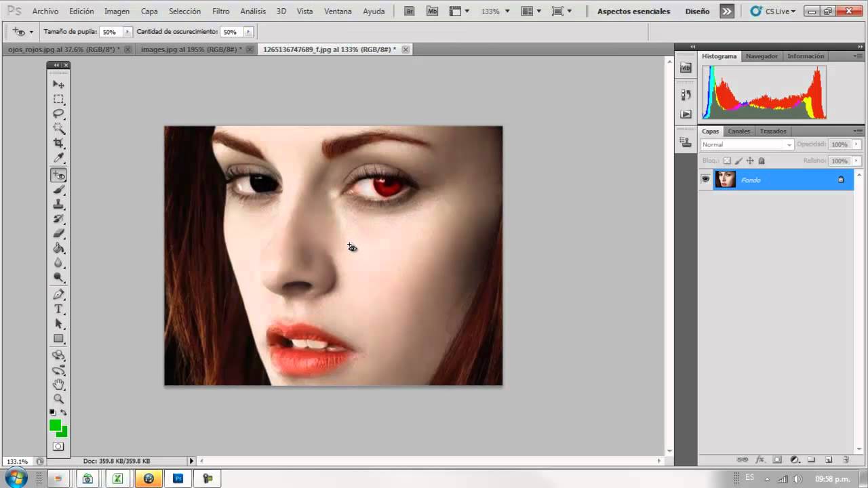Select the Clone Stamp tool
Image resolution: width=868 pixels, height=488 pixels.
pyautogui.click(x=59, y=204)
